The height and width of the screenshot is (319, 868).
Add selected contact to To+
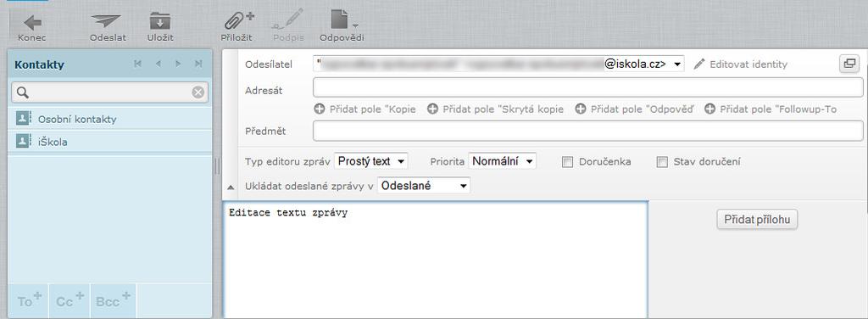[x=29, y=300]
